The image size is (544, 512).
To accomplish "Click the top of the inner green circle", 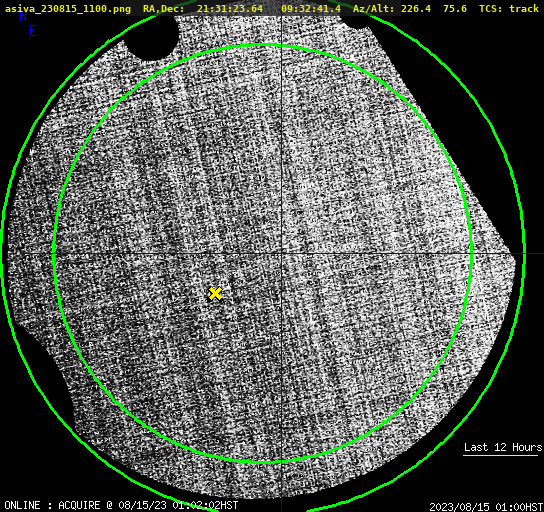I will [263, 45].
